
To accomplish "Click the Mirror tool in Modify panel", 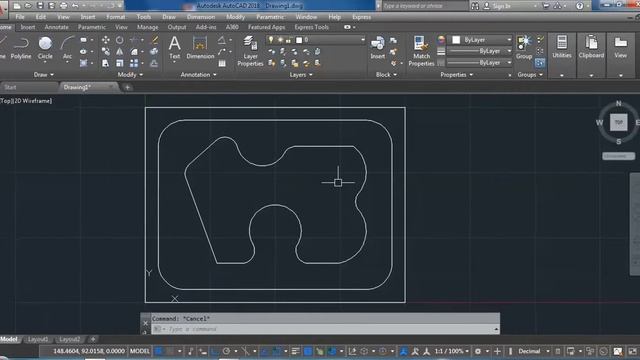I will click(x=120, y=52).
